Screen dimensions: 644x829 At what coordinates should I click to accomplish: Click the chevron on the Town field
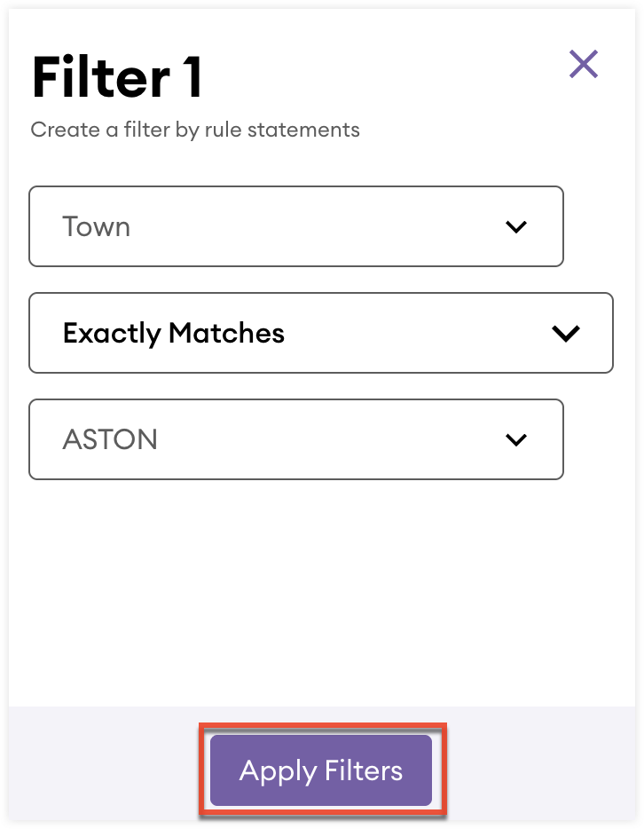pyautogui.click(x=515, y=226)
